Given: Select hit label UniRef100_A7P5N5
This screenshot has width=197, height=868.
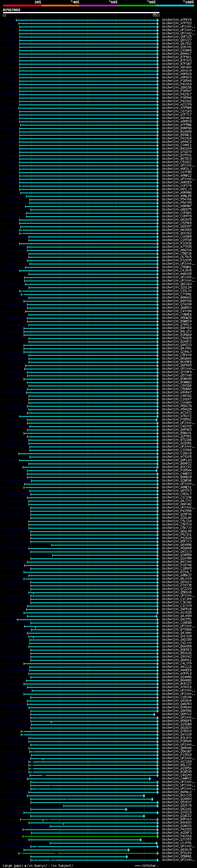Looking at the screenshot, I should [177, 108].
